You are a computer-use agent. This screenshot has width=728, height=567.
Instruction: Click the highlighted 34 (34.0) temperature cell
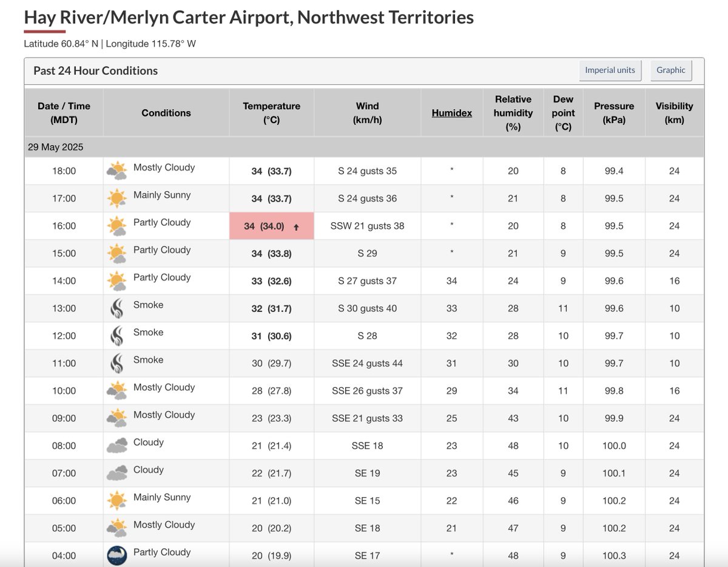click(272, 226)
